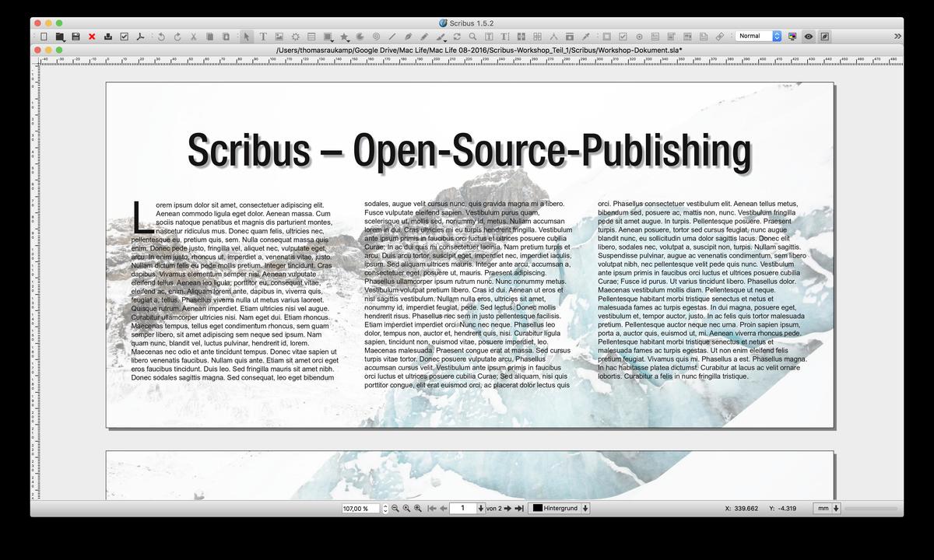Select the Link Text Frames tool
The width and height of the screenshot is (934, 560).
pos(521,37)
